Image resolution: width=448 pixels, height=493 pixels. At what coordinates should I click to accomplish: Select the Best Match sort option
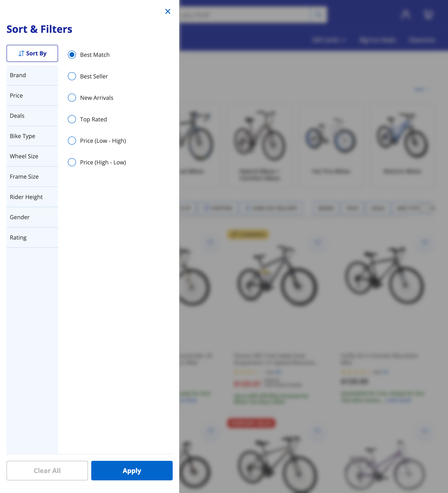click(x=72, y=55)
